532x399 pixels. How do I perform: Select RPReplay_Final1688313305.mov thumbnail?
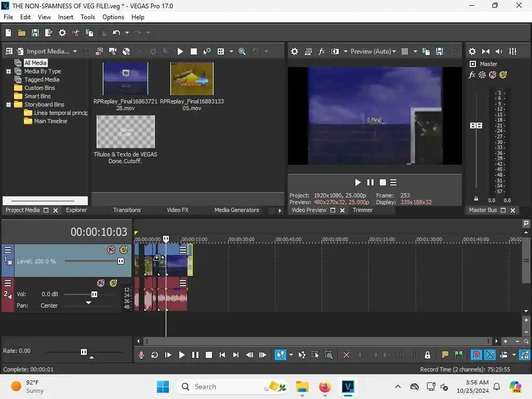(x=192, y=78)
